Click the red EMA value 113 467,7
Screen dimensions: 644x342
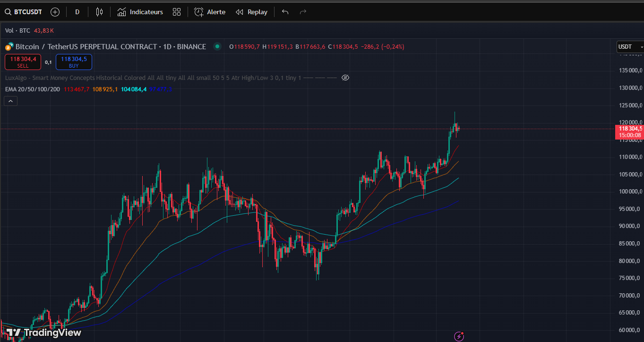(x=77, y=89)
